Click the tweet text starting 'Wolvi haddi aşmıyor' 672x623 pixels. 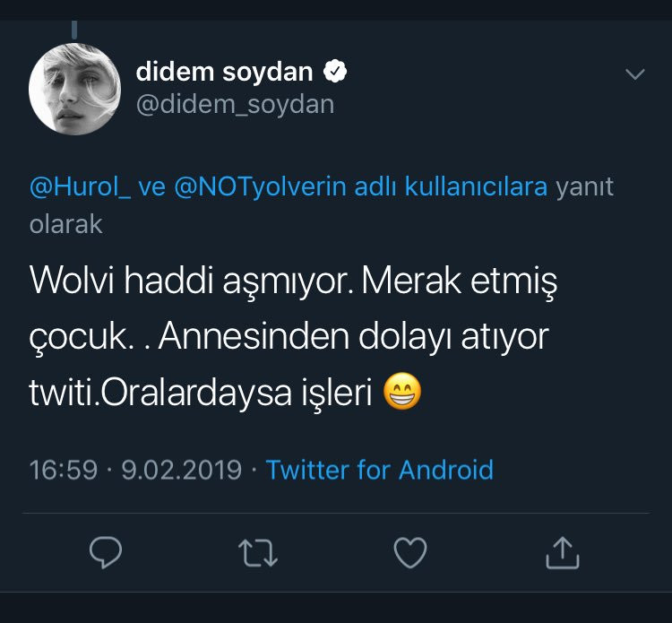click(293, 336)
